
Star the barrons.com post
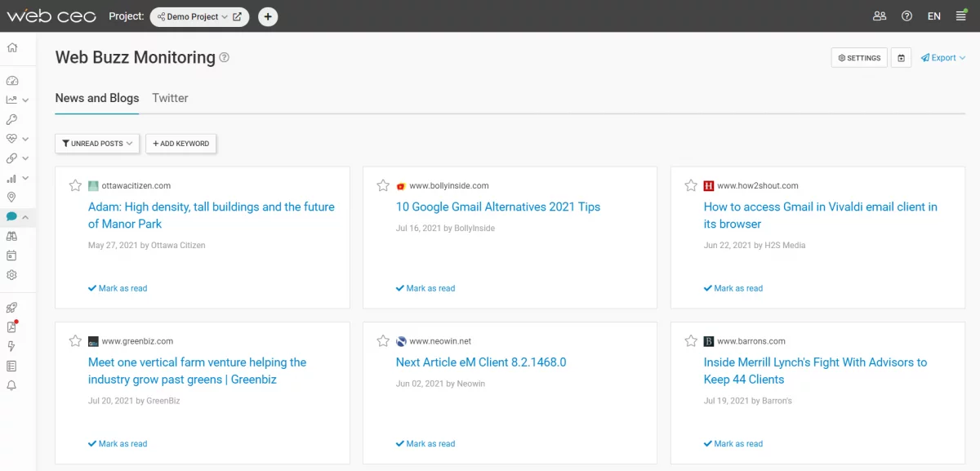coord(691,341)
